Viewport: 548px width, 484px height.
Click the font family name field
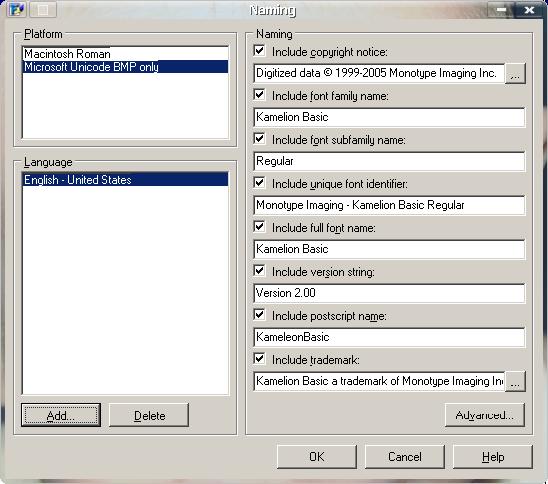tap(389, 117)
